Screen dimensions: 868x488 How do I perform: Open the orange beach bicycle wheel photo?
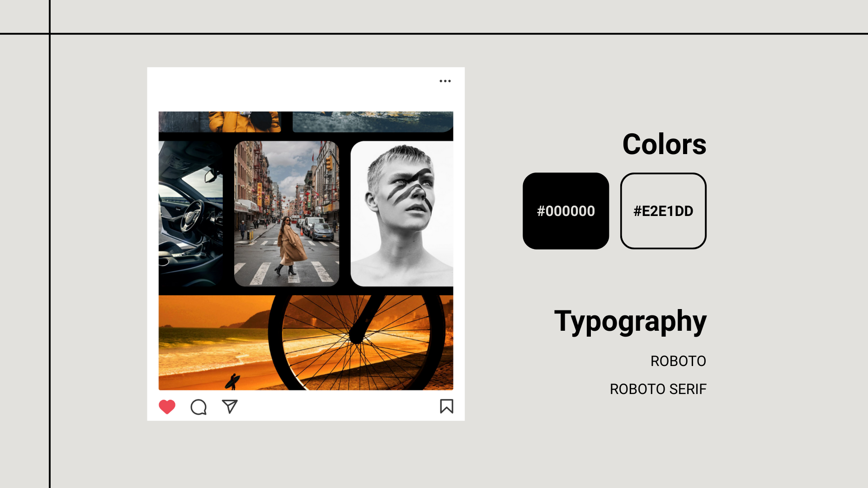(306, 343)
